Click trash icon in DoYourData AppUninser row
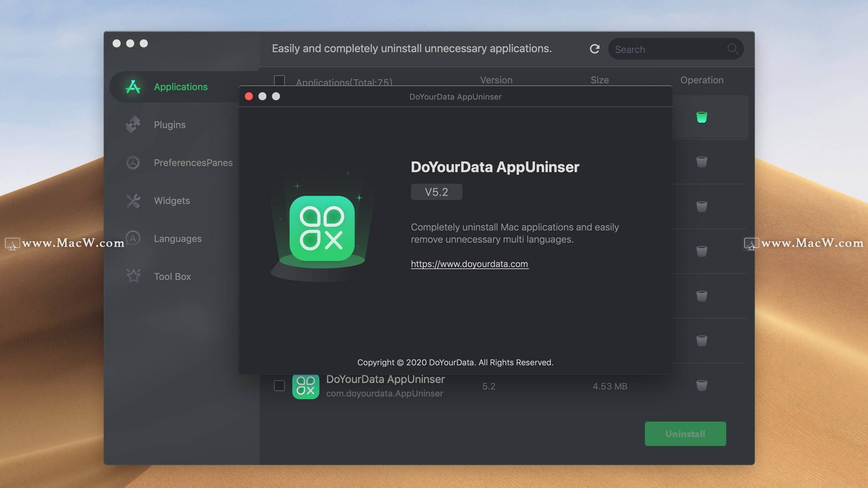This screenshot has height=488, width=868. click(702, 385)
